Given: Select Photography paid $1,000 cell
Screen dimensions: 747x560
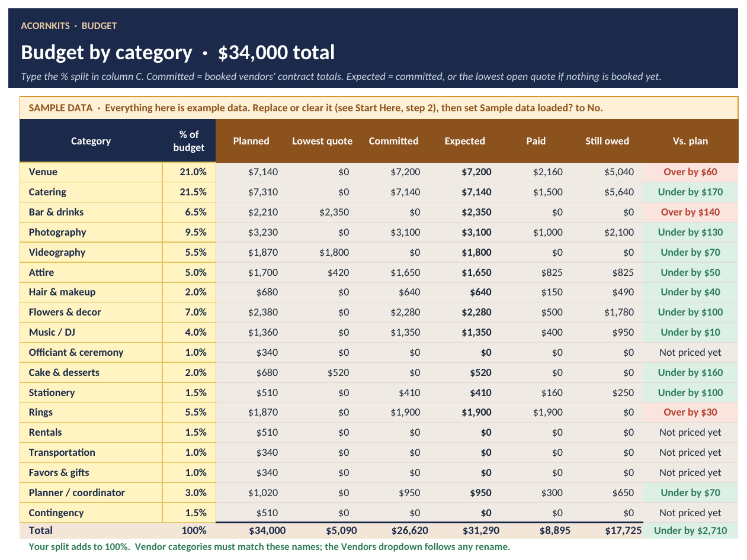Looking at the screenshot, I should [536, 232].
